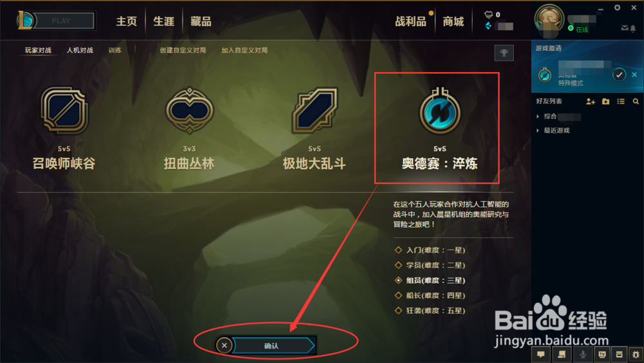Choose the Twisted Treeline 扭曲丛林 mode icon

(x=189, y=110)
